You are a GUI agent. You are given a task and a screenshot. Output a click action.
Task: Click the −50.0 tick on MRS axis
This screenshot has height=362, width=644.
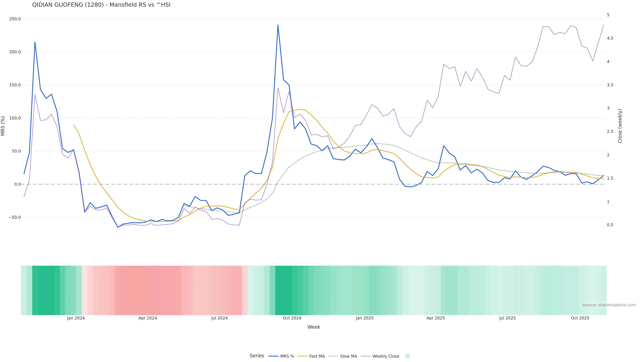coord(14,217)
